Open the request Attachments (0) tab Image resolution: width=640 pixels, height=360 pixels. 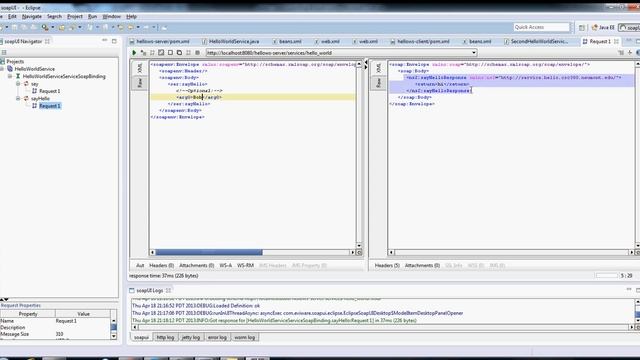coord(196,265)
